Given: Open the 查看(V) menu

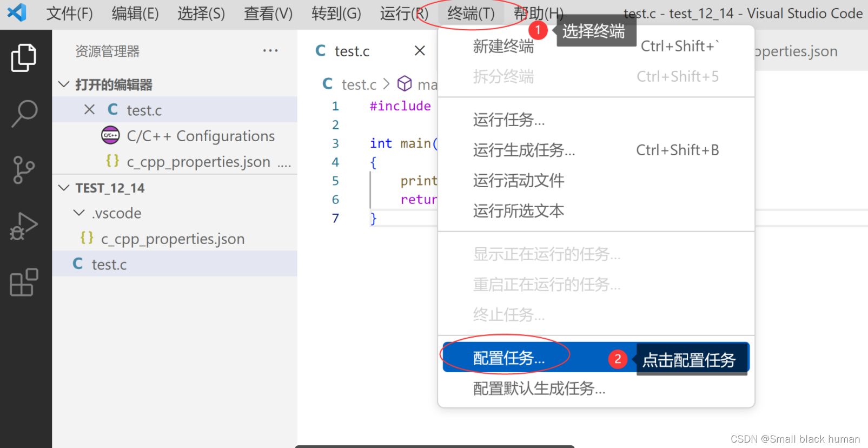Looking at the screenshot, I should click(x=268, y=14).
